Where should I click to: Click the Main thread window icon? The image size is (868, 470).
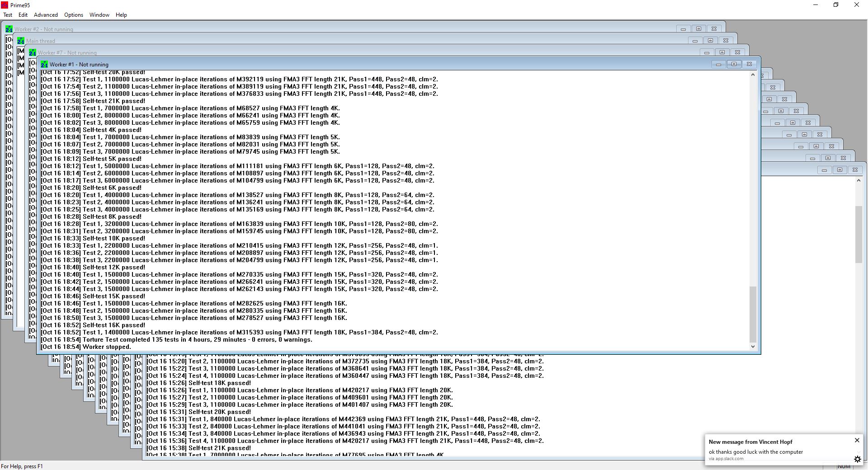point(21,41)
